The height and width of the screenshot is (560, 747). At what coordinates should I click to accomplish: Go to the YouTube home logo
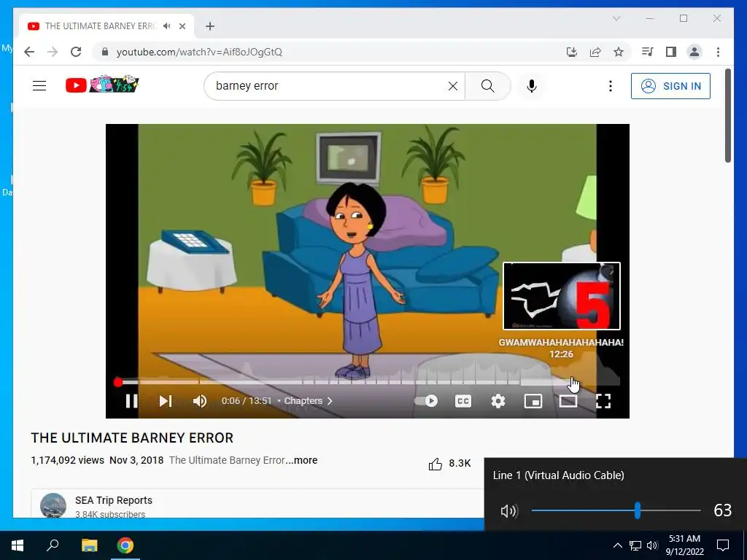point(102,85)
